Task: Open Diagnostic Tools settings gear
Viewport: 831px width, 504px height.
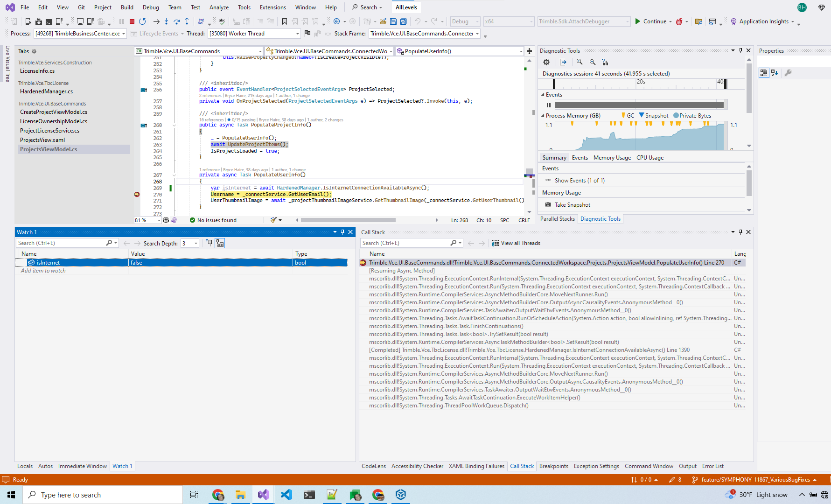Action: [546, 62]
